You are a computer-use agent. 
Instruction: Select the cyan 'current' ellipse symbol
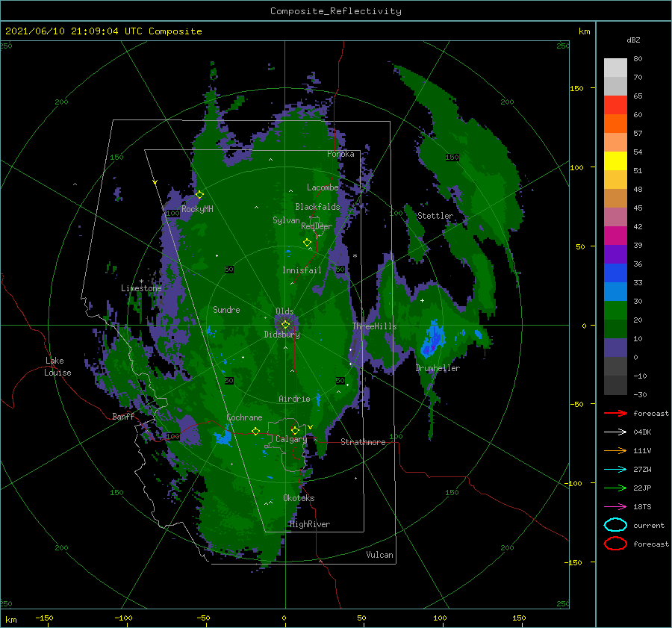click(x=615, y=525)
